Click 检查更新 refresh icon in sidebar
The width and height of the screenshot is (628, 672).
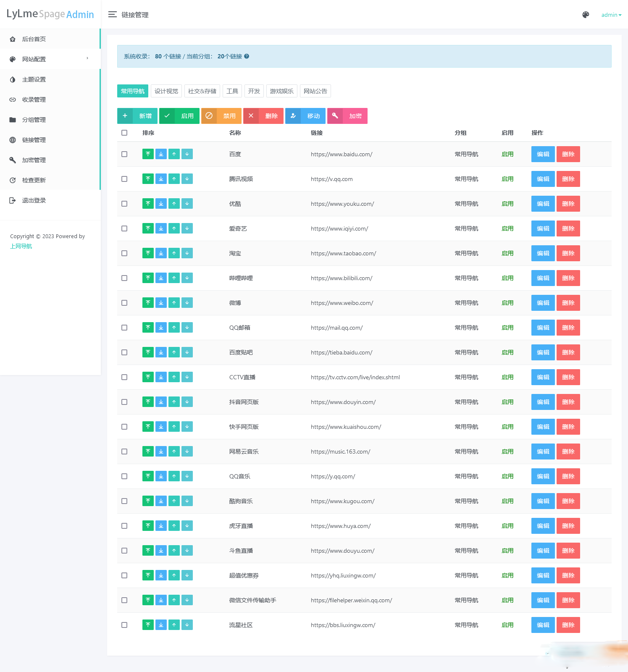click(13, 180)
